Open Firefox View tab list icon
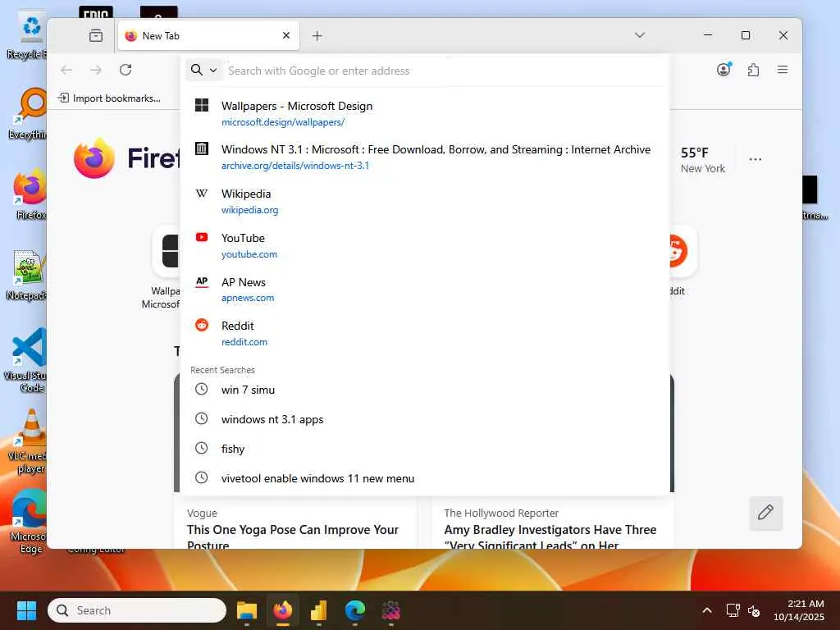Image resolution: width=840 pixels, height=630 pixels. [96, 35]
